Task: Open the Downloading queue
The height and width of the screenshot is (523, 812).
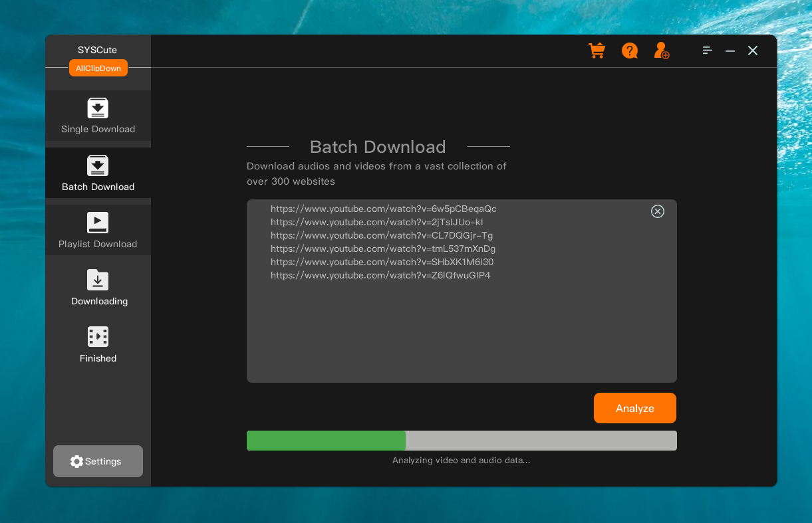Action: [97, 288]
